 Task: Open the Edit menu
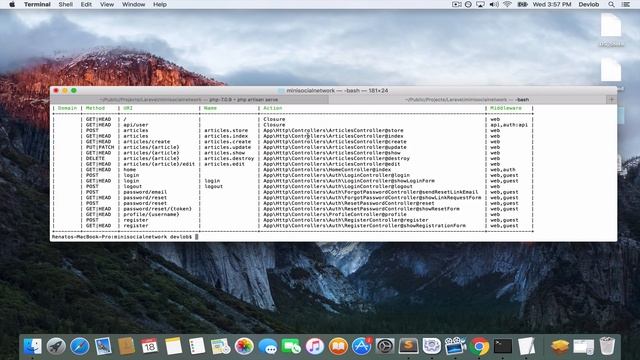pos(86,4)
